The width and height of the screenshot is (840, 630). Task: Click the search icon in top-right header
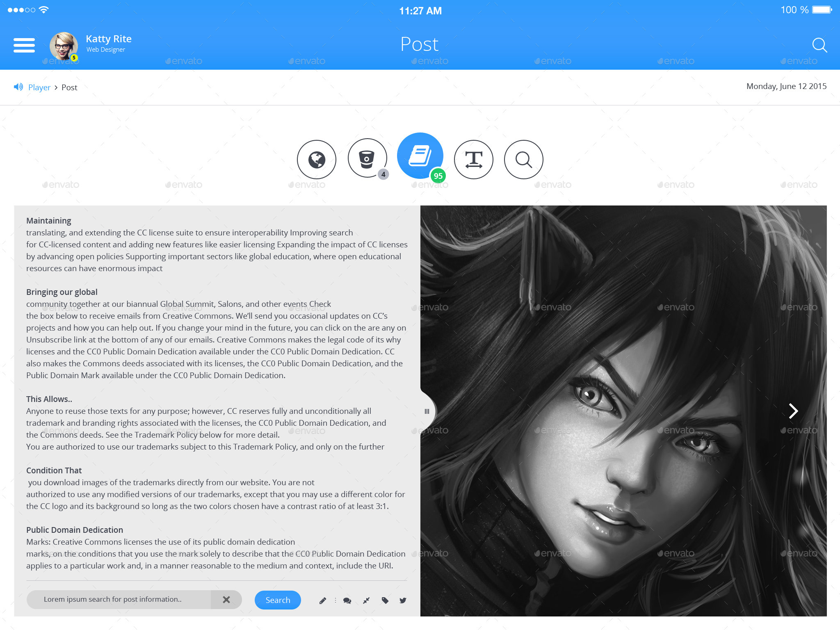tap(819, 44)
